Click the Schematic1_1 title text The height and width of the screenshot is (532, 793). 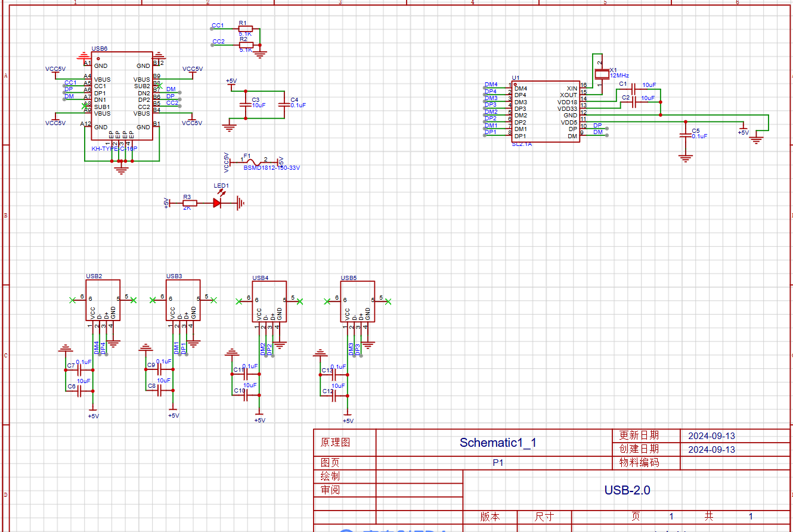(498, 443)
